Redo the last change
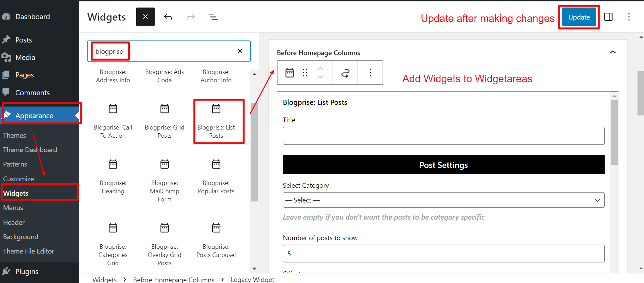The width and height of the screenshot is (644, 283). tap(191, 17)
